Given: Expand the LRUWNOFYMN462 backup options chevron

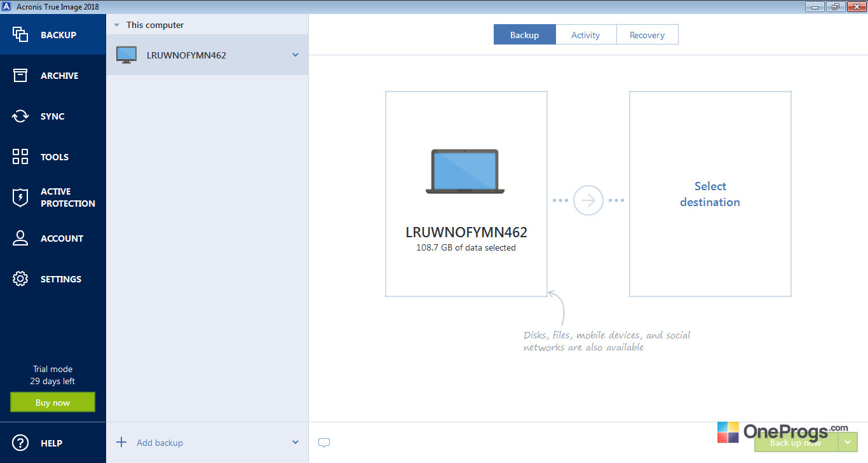Looking at the screenshot, I should tap(295, 55).
